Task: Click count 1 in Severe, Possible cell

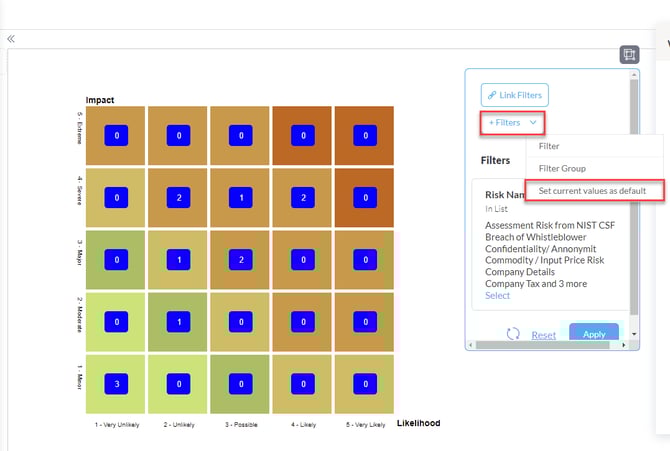Action: tap(240, 198)
